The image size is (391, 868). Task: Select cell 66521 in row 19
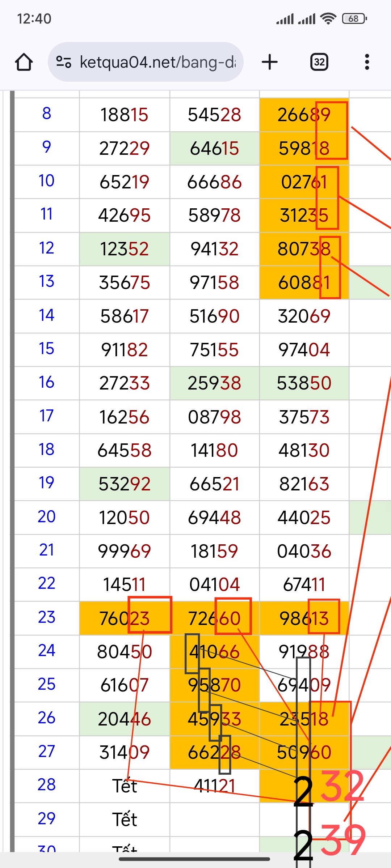(214, 484)
